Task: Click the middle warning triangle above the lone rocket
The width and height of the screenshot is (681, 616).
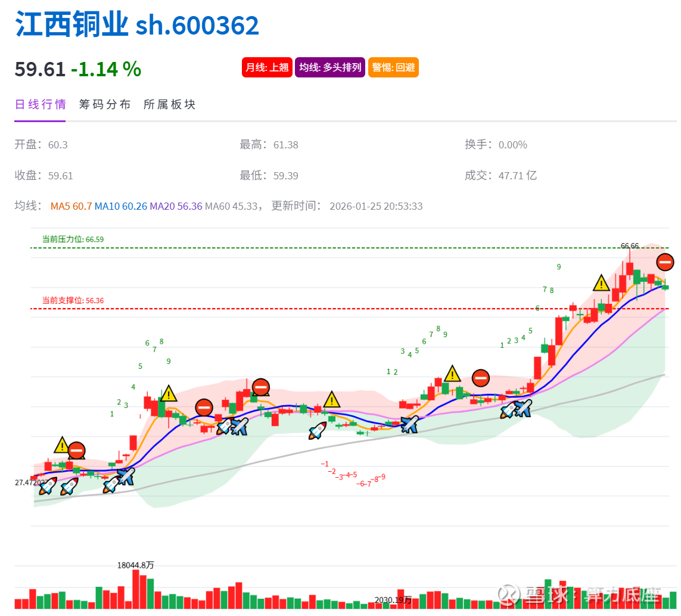Action: (x=332, y=399)
